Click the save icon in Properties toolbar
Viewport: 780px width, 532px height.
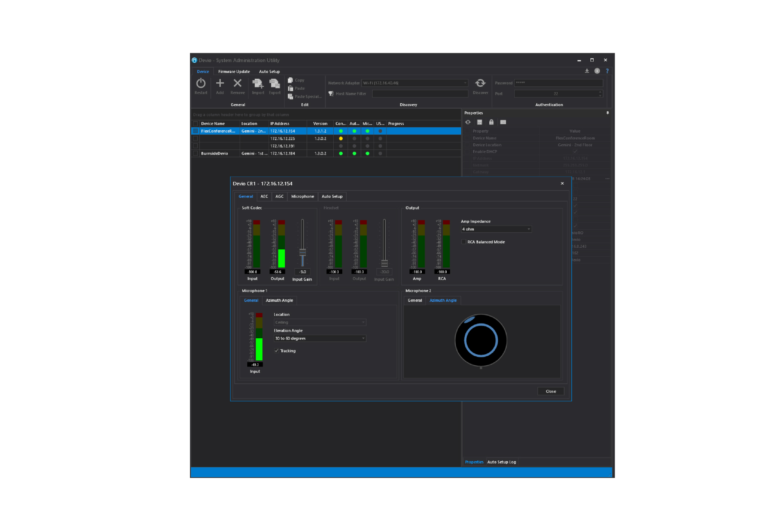pyautogui.click(x=479, y=122)
